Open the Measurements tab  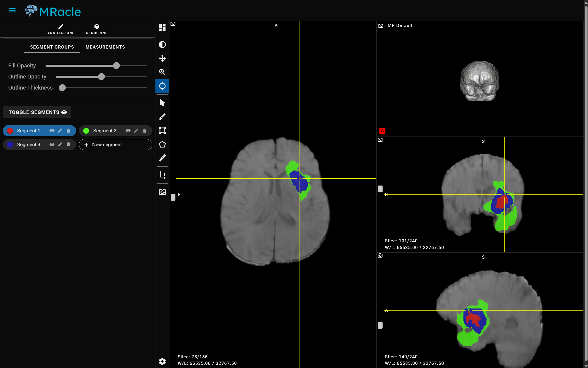pyautogui.click(x=105, y=47)
